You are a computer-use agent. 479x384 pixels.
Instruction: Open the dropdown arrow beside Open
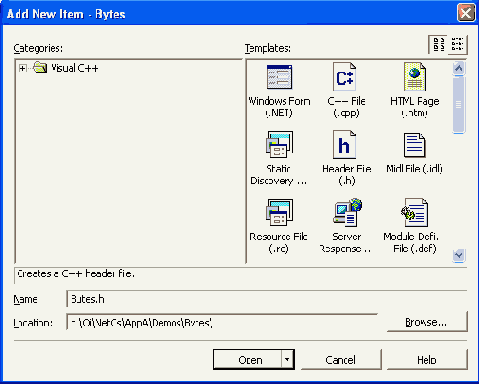coord(287,359)
